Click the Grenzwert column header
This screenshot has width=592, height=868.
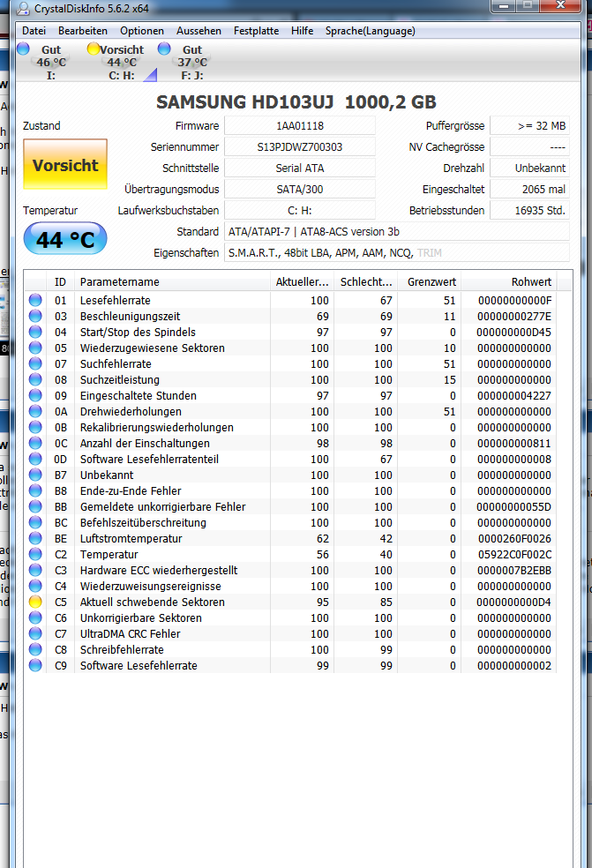pos(429,281)
